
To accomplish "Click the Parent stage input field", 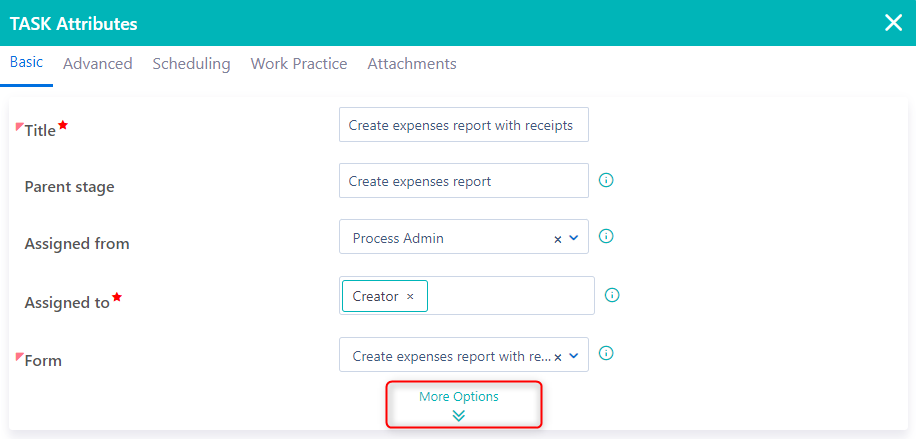I will [x=463, y=181].
